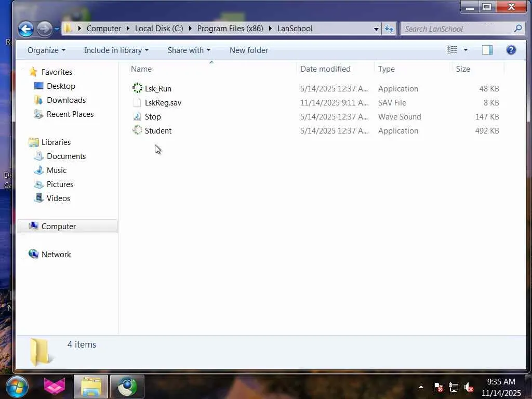Screen dimensions: 532x399
Task: Open address bar history dropdown
Action: 376,29
